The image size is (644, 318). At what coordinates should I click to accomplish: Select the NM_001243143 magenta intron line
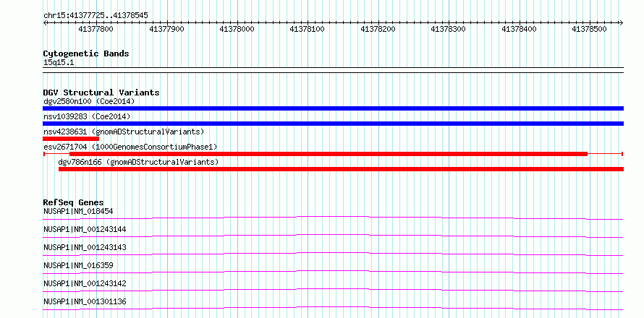pyautogui.click(x=333, y=253)
